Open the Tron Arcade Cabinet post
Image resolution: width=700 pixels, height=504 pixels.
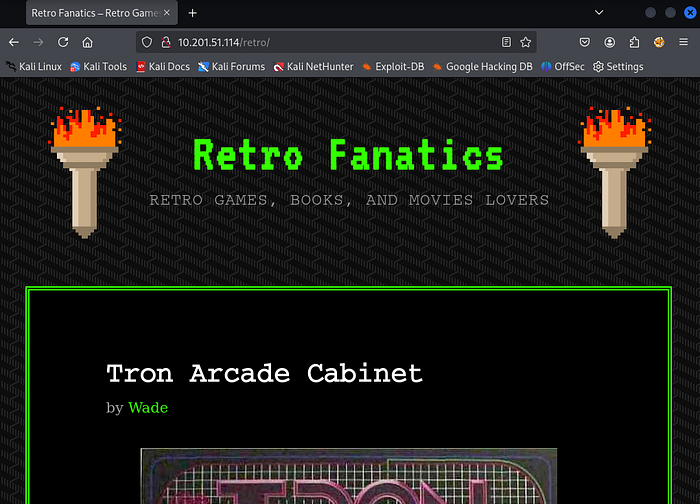point(264,373)
